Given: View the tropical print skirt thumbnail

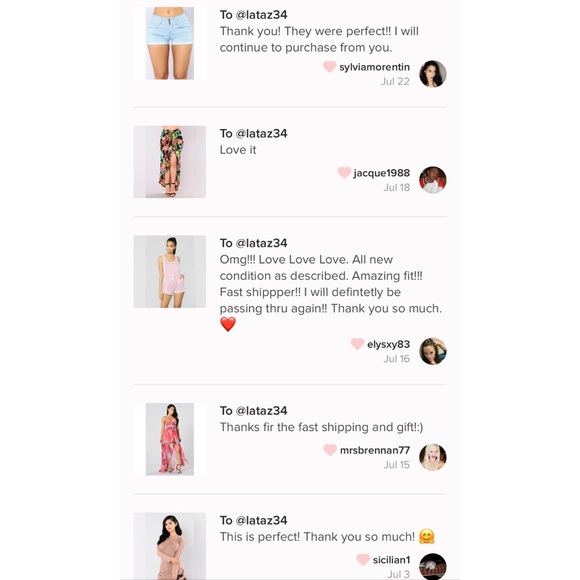Looking at the screenshot, I should coord(170,162).
